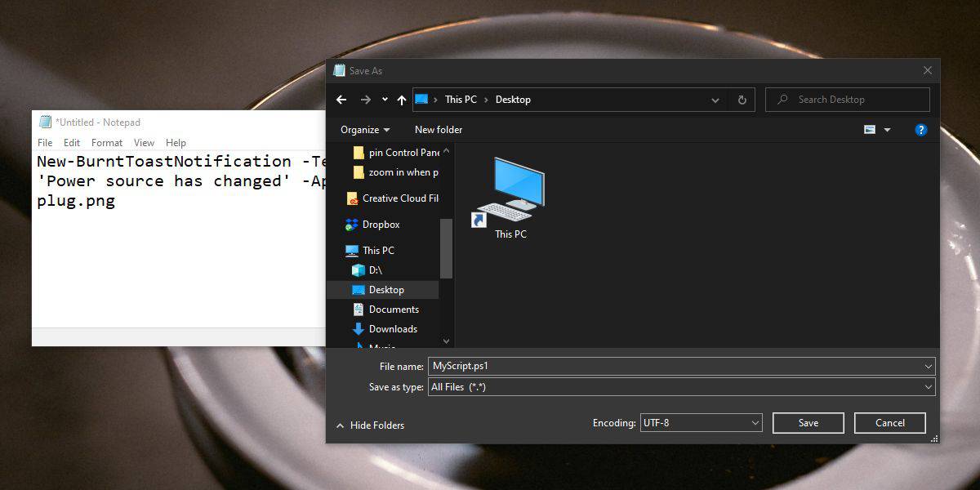Screen dimensions: 980x490
Task: Expand the File name dropdown arrow
Action: pyautogui.click(x=929, y=367)
